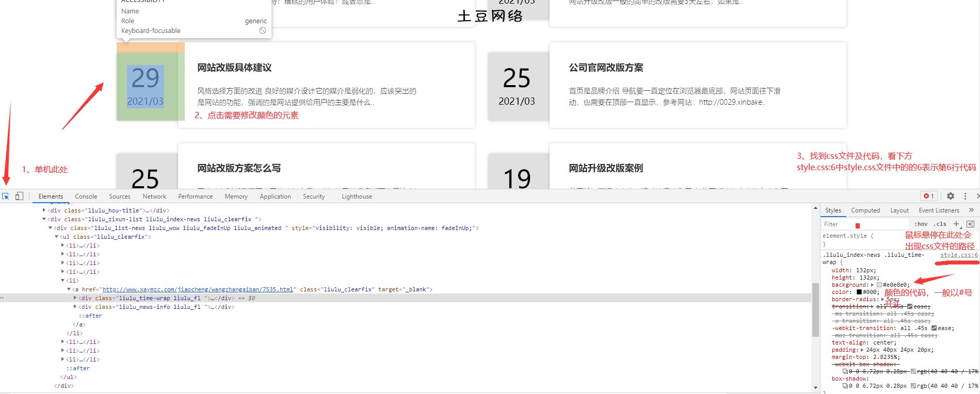980x394 pixels.
Task: Open article 网站升级改版案例
Action: [606, 168]
